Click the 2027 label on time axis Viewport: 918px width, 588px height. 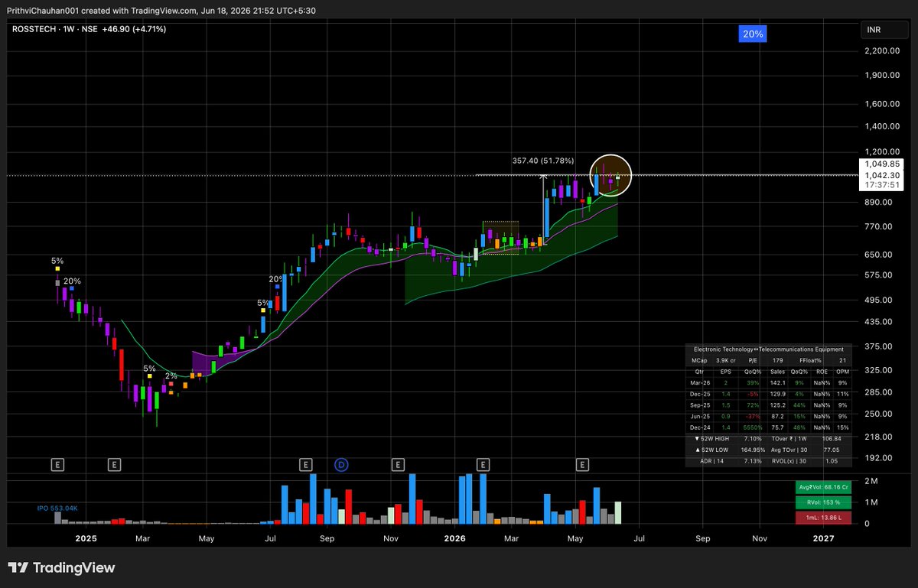pos(823,538)
